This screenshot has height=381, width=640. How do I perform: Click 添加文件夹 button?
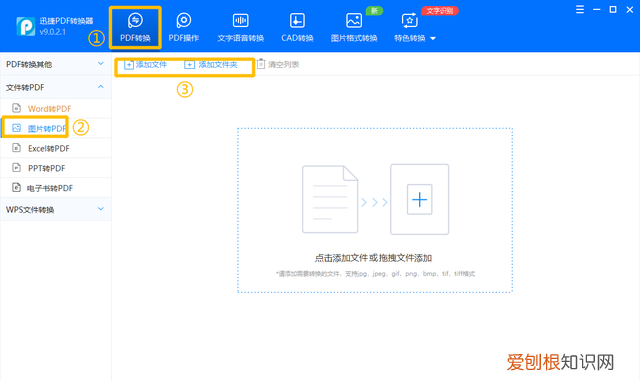(211, 65)
